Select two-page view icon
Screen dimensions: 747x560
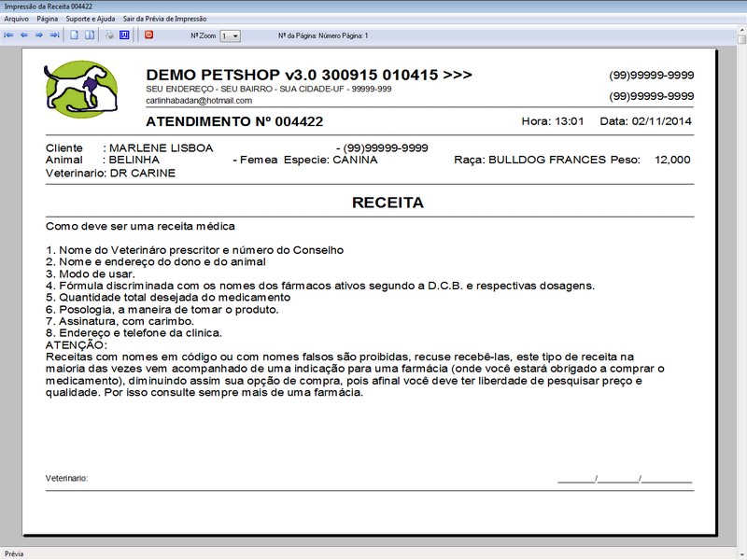90,35
